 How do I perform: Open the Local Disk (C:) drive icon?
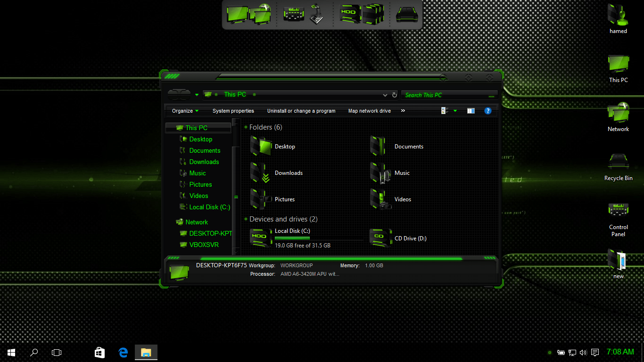click(261, 238)
